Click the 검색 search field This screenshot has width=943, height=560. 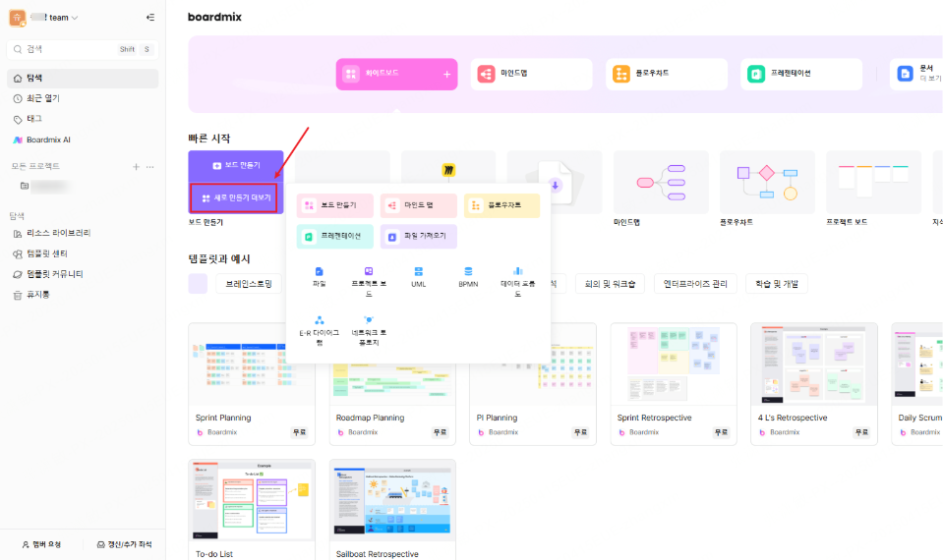pos(83,49)
